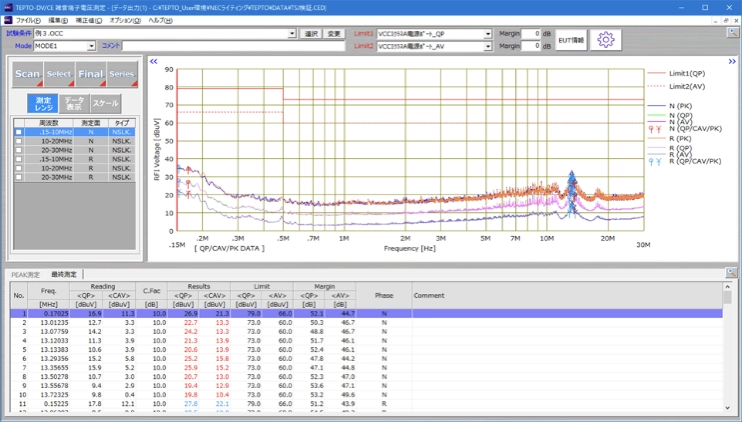Switch to the 測定レンジ tab button
Screen dimensions: 742x422
(x=43, y=104)
